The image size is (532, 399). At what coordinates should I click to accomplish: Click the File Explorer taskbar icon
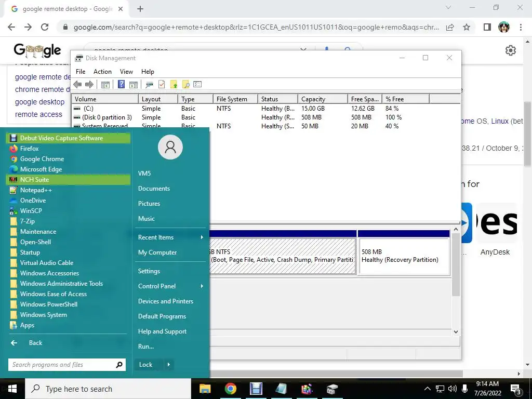coord(205,389)
